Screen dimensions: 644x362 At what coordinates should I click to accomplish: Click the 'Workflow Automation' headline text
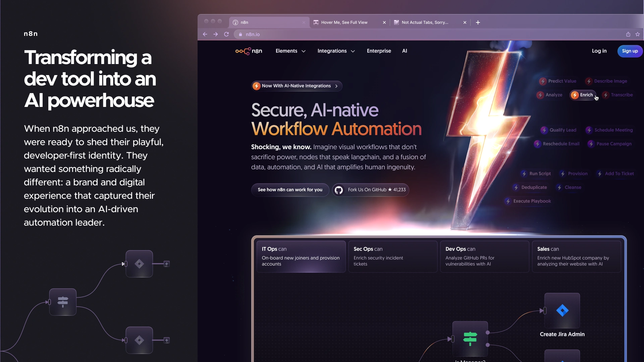336,129
